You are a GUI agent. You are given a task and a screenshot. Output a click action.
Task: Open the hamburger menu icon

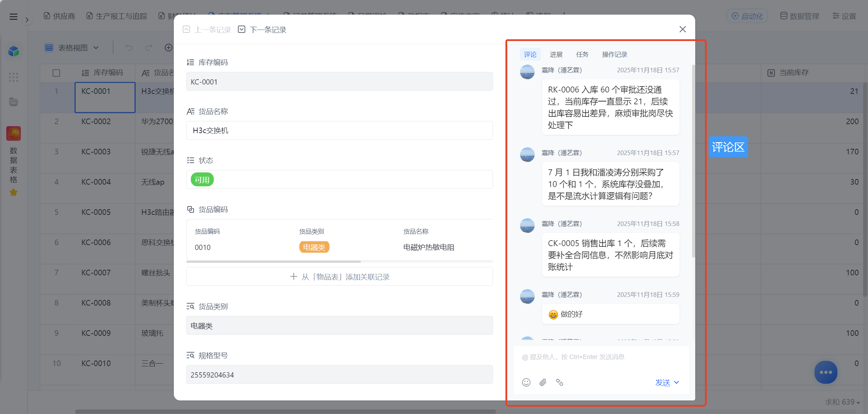point(13,16)
